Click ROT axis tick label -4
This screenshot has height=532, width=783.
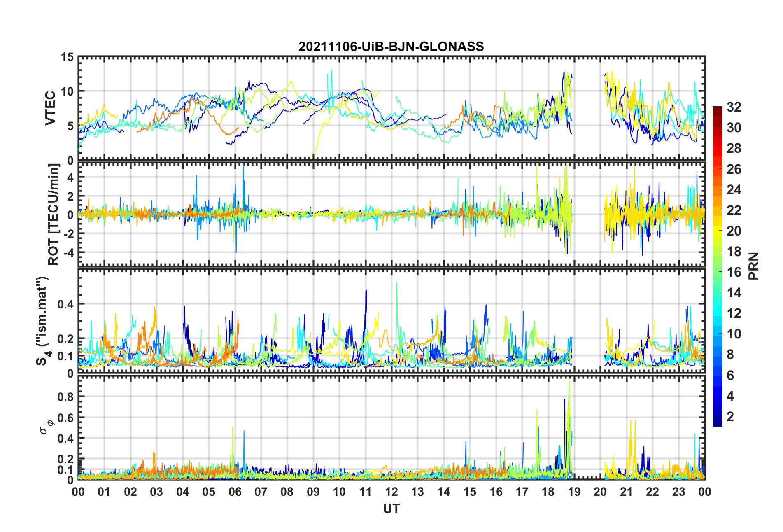[68, 252]
